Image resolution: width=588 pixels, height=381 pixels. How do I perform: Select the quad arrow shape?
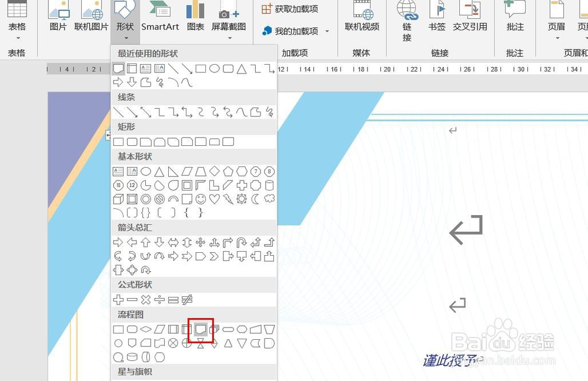[201, 243]
